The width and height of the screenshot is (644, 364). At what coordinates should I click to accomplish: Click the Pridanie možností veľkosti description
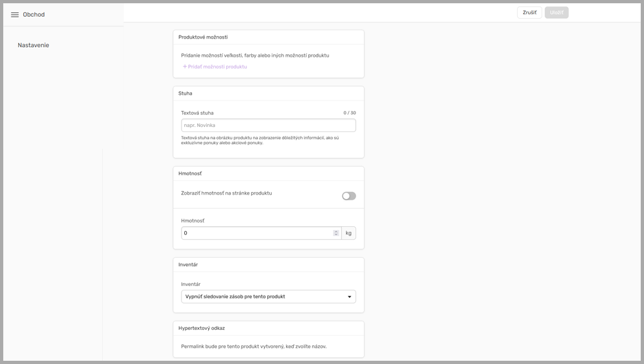[255, 55]
